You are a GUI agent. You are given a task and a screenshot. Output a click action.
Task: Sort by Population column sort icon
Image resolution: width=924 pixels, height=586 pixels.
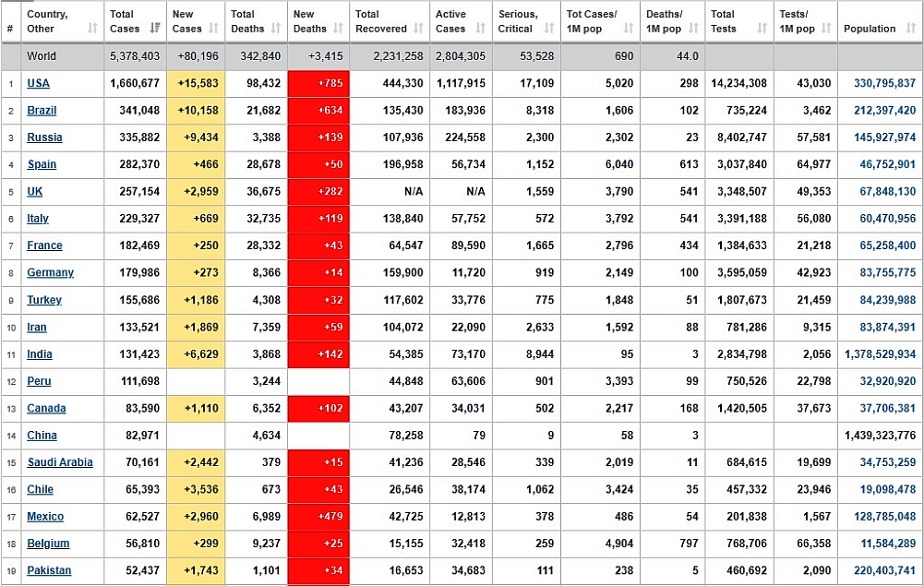tap(911, 29)
